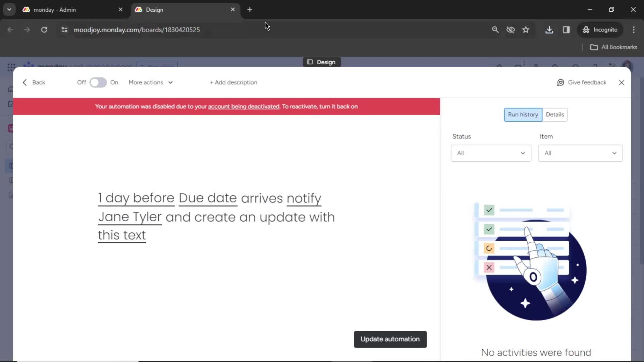Click the monday.com logo icon
Screen dimensions: 644x362
tap(28, 66)
